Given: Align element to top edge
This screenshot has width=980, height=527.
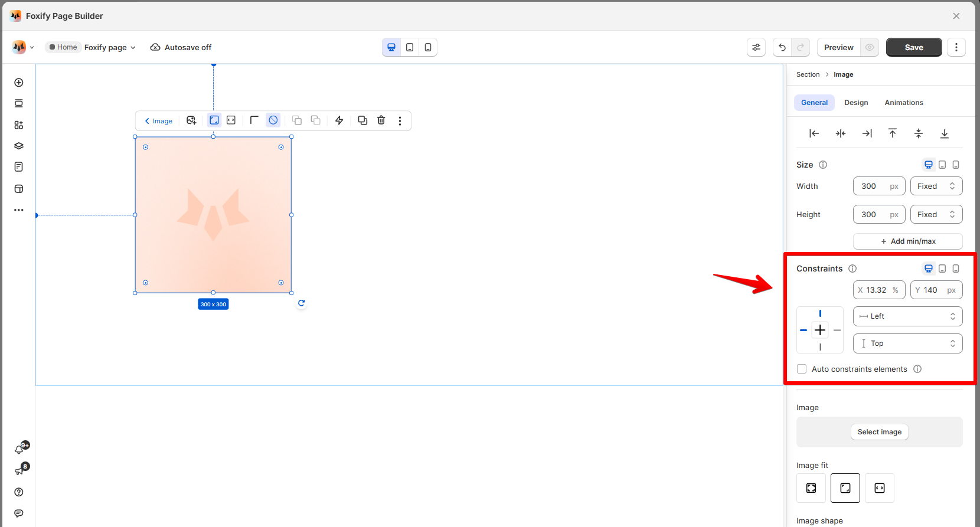Looking at the screenshot, I should (893, 133).
